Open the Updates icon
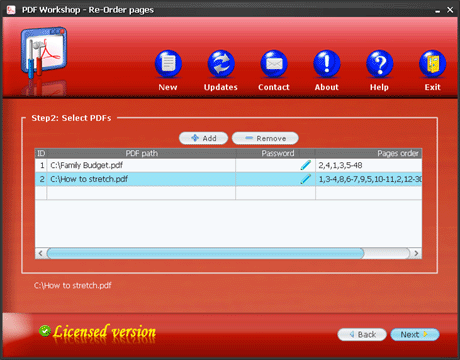The height and width of the screenshot is (360, 460). coord(221,63)
